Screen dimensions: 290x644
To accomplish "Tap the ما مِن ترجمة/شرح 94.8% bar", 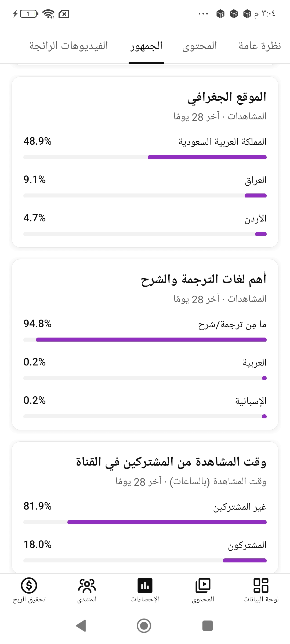I will (x=145, y=340).
